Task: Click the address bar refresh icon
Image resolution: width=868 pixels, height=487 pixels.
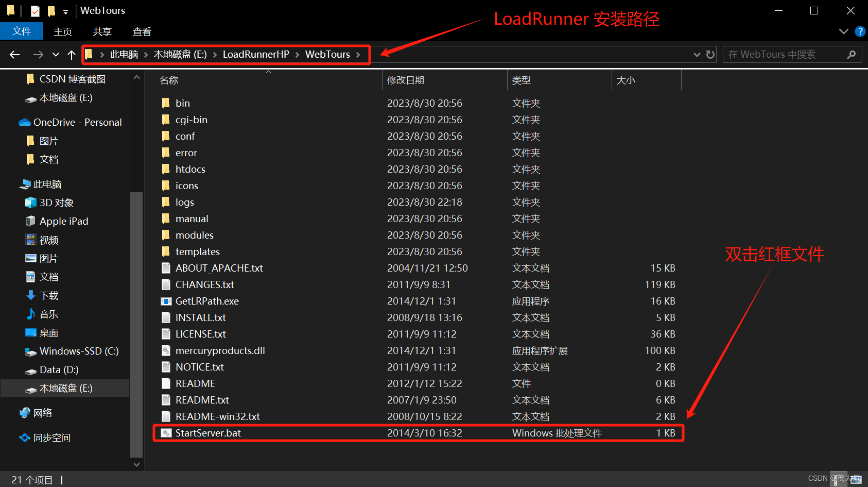Action: pyautogui.click(x=710, y=54)
